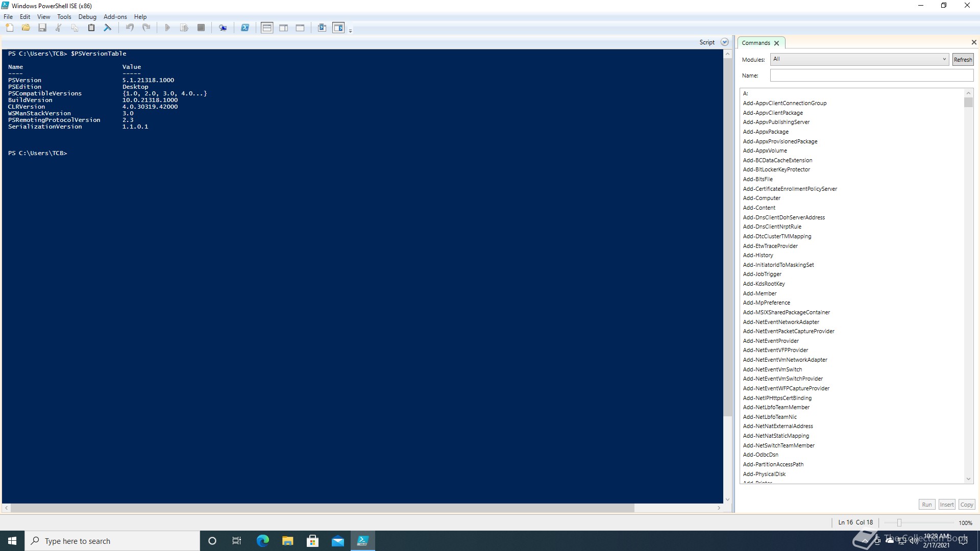The width and height of the screenshot is (980, 551).
Task: Collapse the toolbar overflow chevron
Action: tap(350, 30)
